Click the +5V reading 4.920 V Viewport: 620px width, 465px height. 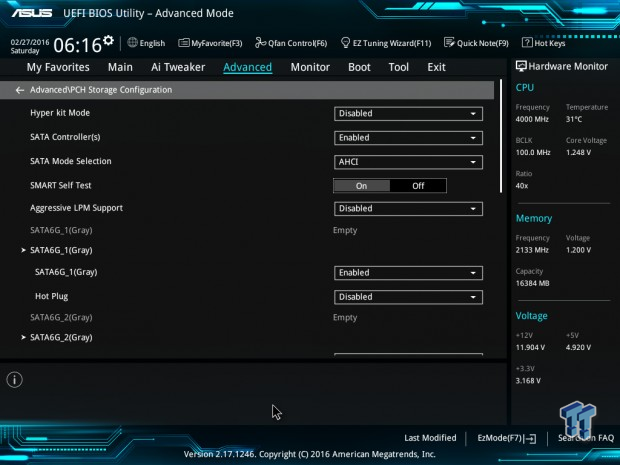pos(578,348)
